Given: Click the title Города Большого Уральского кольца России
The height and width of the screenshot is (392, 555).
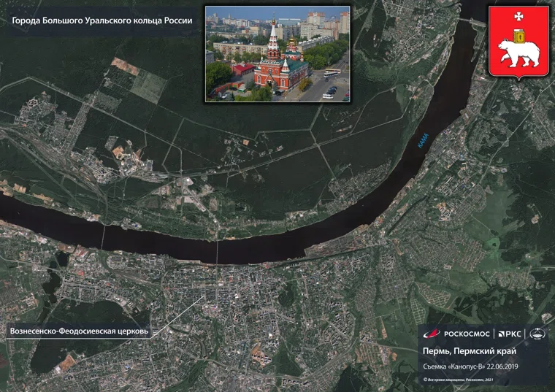Looking at the screenshot, I should [x=102, y=20].
